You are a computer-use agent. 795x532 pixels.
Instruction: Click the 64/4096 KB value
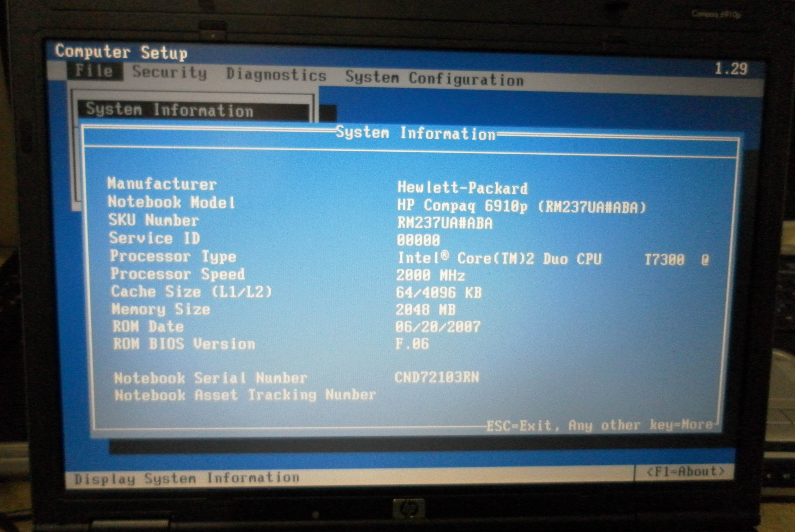click(439, 293)
